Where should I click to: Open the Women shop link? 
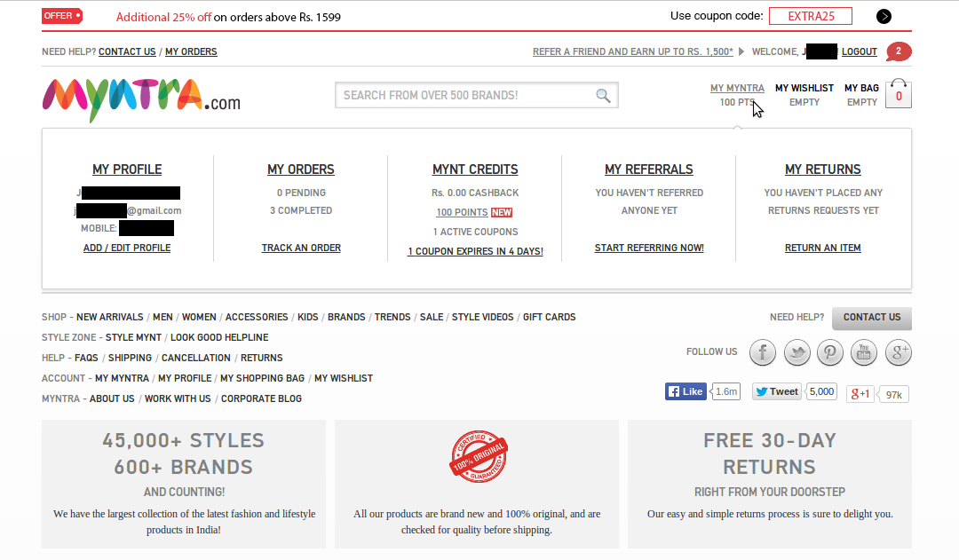[199, 318]
